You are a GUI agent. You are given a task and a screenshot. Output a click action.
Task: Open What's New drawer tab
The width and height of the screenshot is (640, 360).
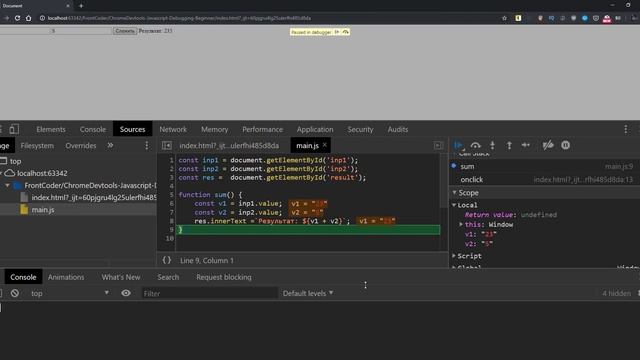point(121,277)
